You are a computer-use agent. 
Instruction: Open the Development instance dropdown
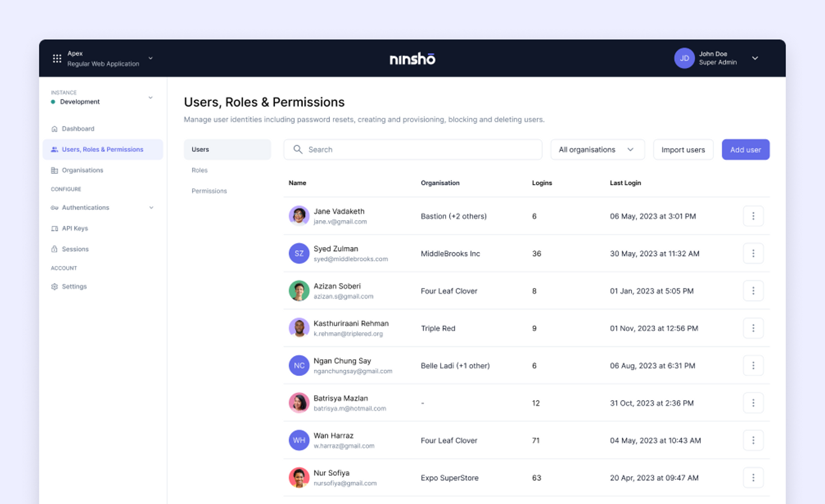point(151,98)
